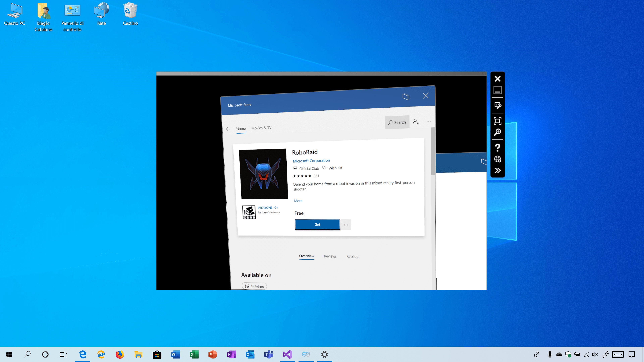Activate emulator input simulation tool icon
This screenshot has height=362, width=644.
click(x=497, y=105)
